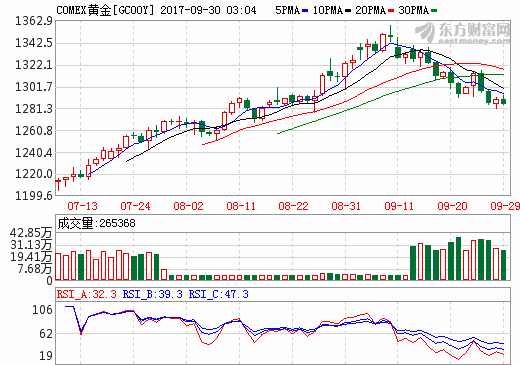Click the 7.68万 volume axis label
Viewport: 520px width, 365px height.
pyautogui.click(x=35, y=269)
